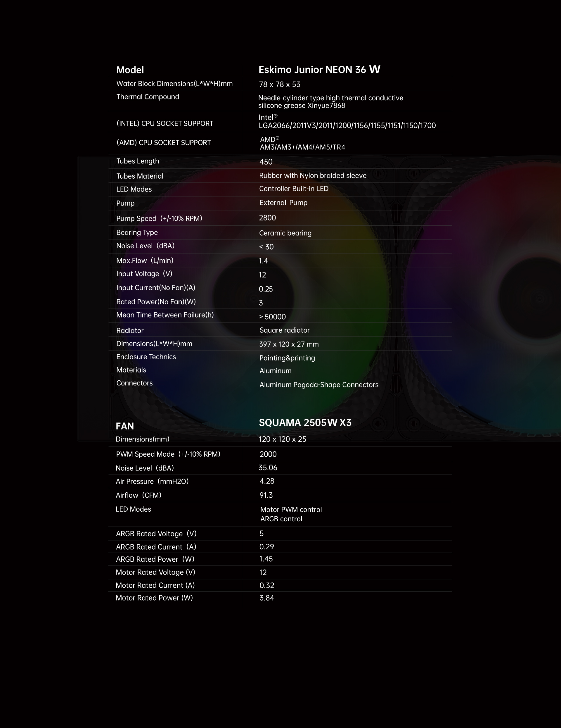Viewport: 561px width, 728px height.
Task: Click Aluminum Pagoda-Shape Connectors text
Action: pyautogui.click(x=319, y=385)
